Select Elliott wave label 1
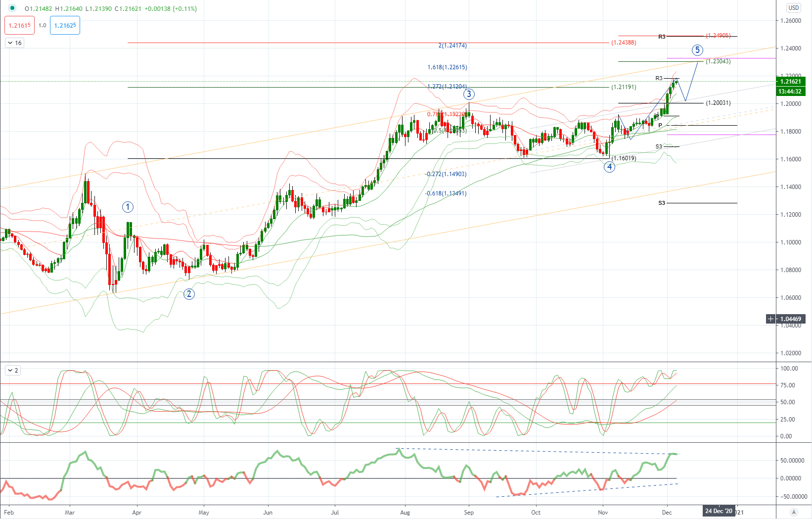This screenshot has width=812, height=519. 128,207
